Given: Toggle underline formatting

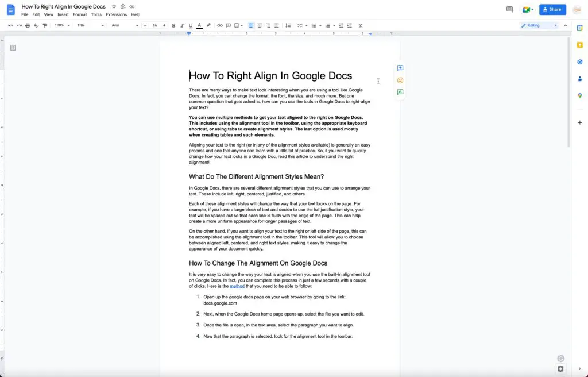Looking at the screenshot, I should tap(191, 25).
